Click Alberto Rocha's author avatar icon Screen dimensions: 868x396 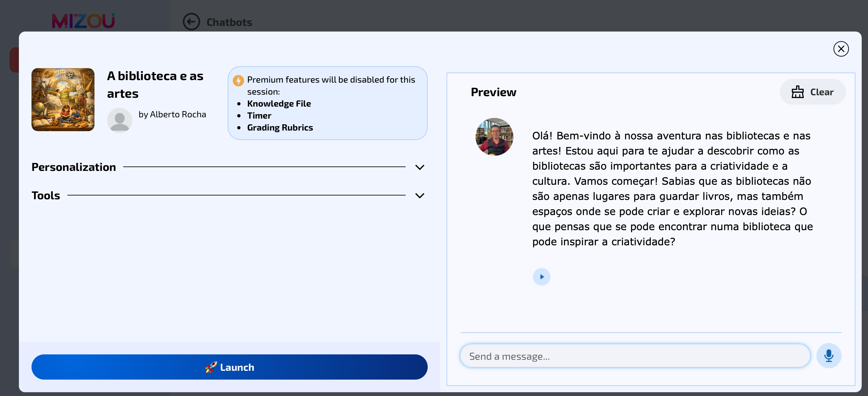[120, 120]
